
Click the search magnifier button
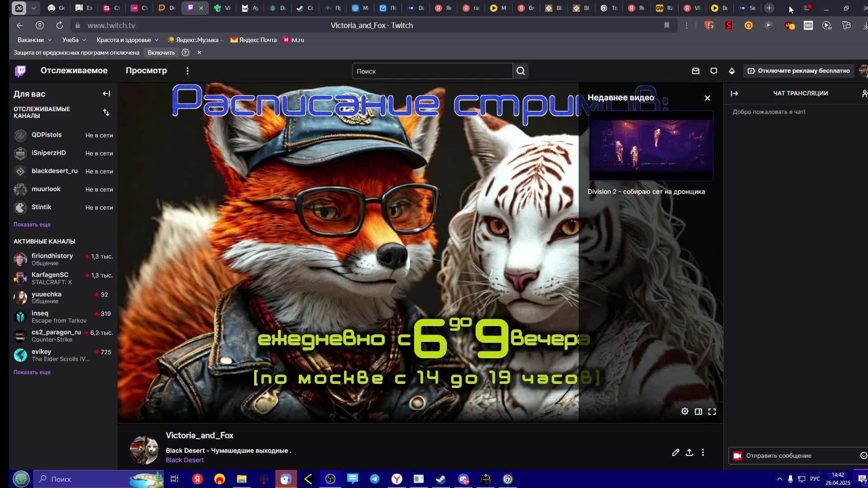point(521,71)
